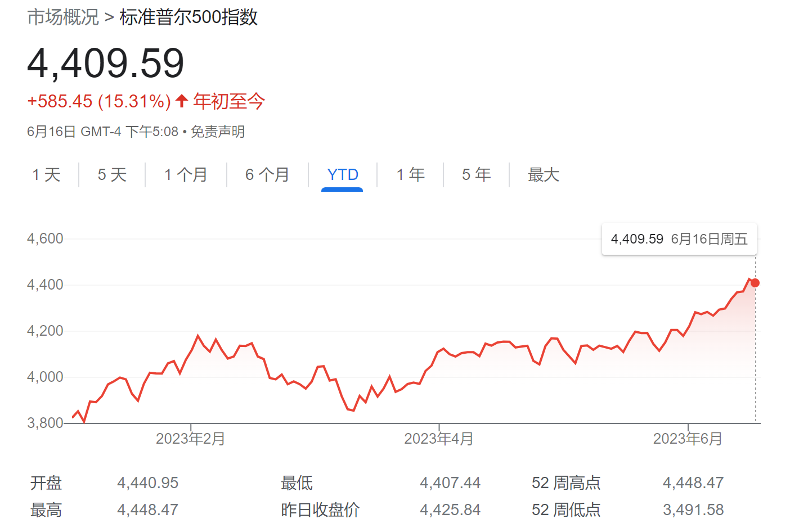
Task: Show the 5 年 chart range
Action: [476, 175]
